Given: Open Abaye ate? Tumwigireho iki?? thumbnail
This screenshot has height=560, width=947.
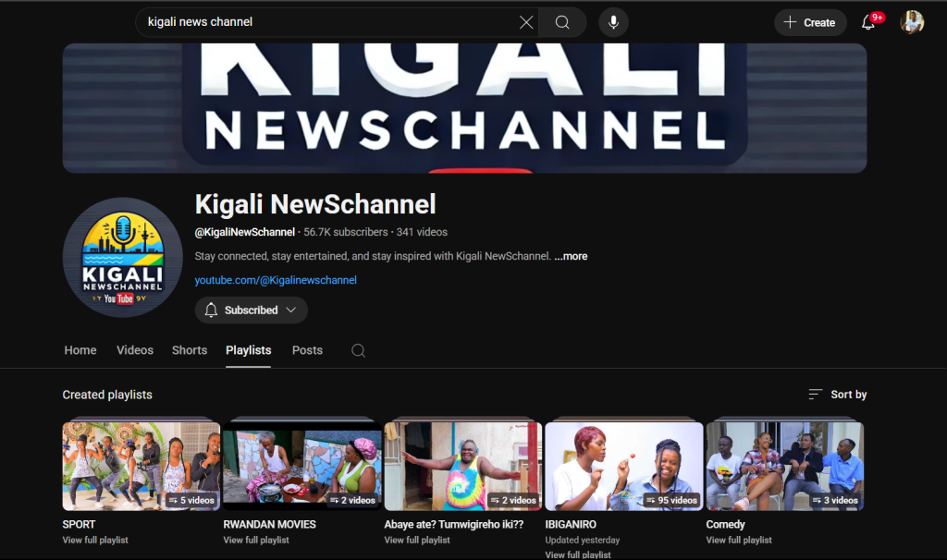Looking at the screenshot, I should pos(463,466).
